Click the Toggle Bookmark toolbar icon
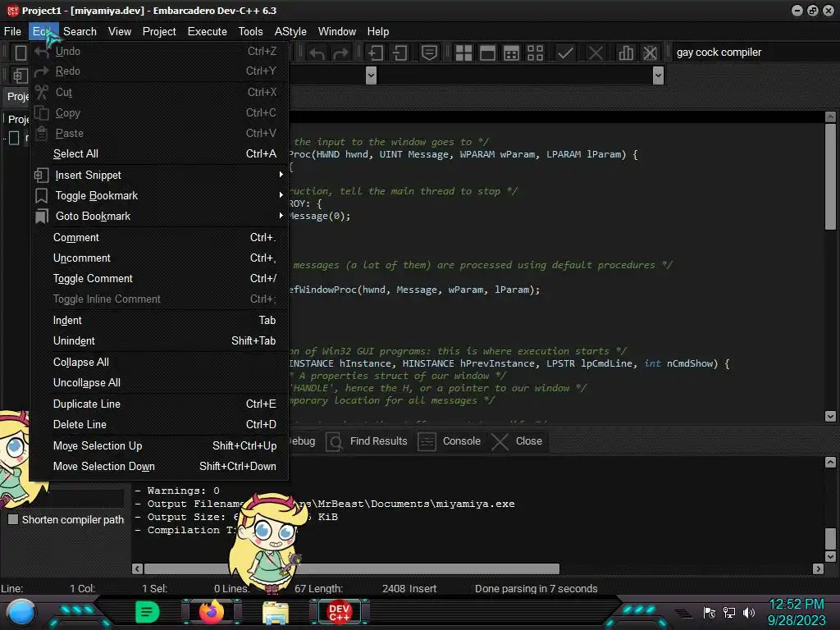Screen dimensions: 840x630 pos(429,52)
